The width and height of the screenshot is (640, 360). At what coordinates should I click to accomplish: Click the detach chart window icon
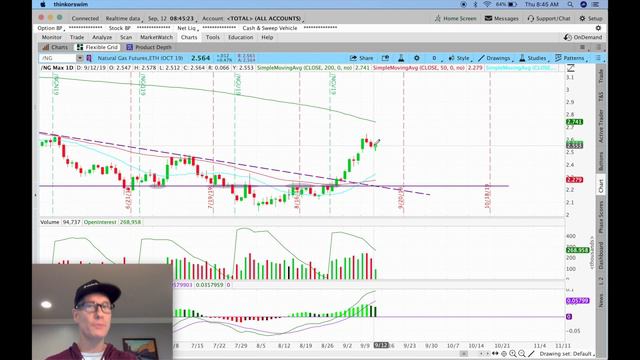(x=385, y=58)
